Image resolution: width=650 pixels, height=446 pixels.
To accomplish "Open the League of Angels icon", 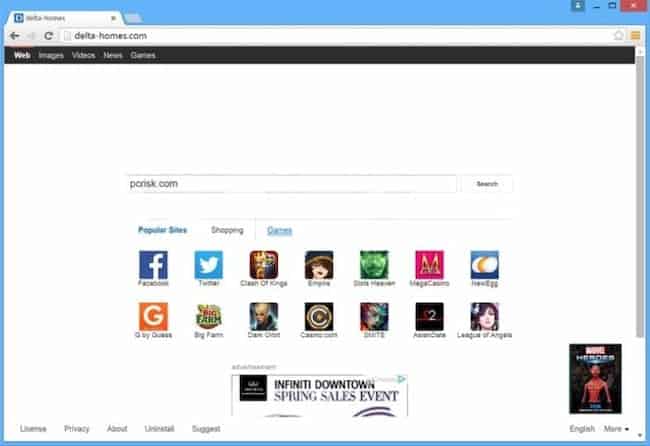I will [485, 317].
